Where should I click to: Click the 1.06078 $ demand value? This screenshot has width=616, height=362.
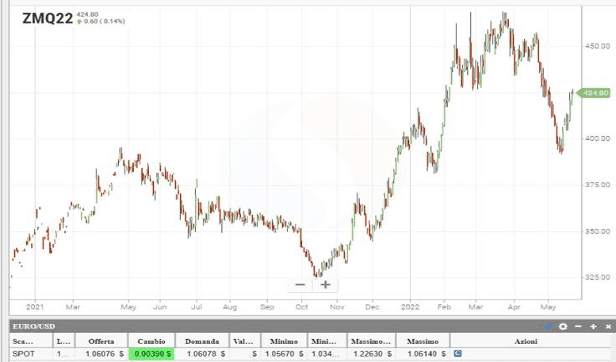click(x=205, y=354)
